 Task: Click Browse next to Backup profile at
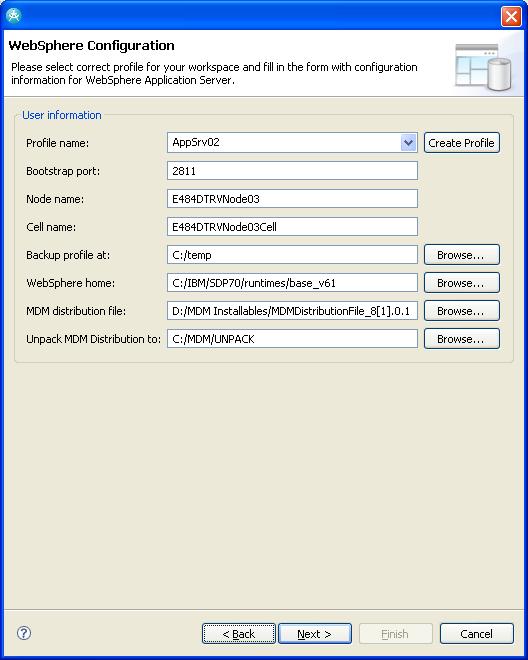click(x=461, y=255)
